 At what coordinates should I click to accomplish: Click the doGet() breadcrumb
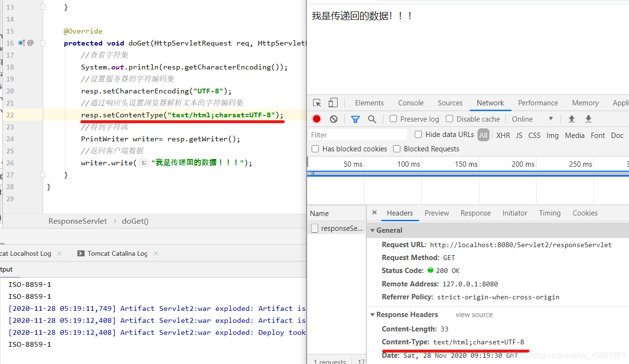135,221
